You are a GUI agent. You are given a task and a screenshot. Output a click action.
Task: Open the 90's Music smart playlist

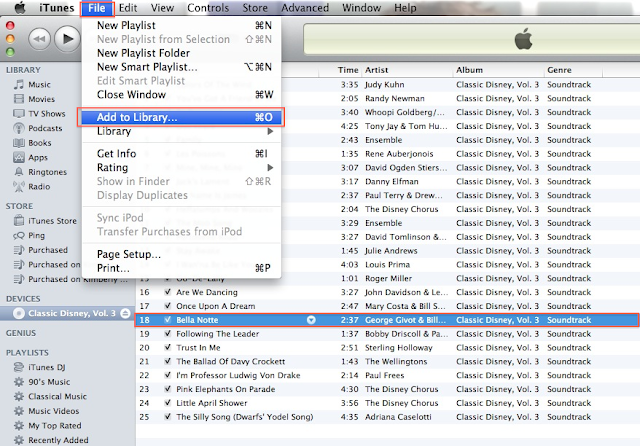pyautogui.click(x=49, y=382)
